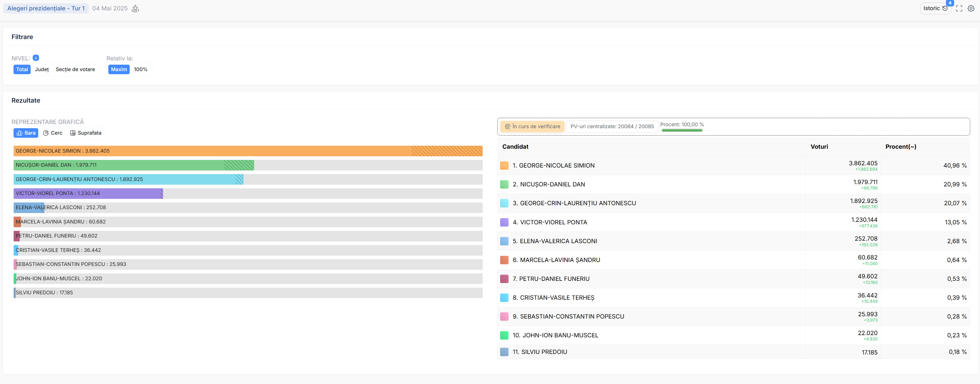
Task: Click the George-Nicolae Simion chart bar
Action: pyautogui.click(x=248, y=151)
